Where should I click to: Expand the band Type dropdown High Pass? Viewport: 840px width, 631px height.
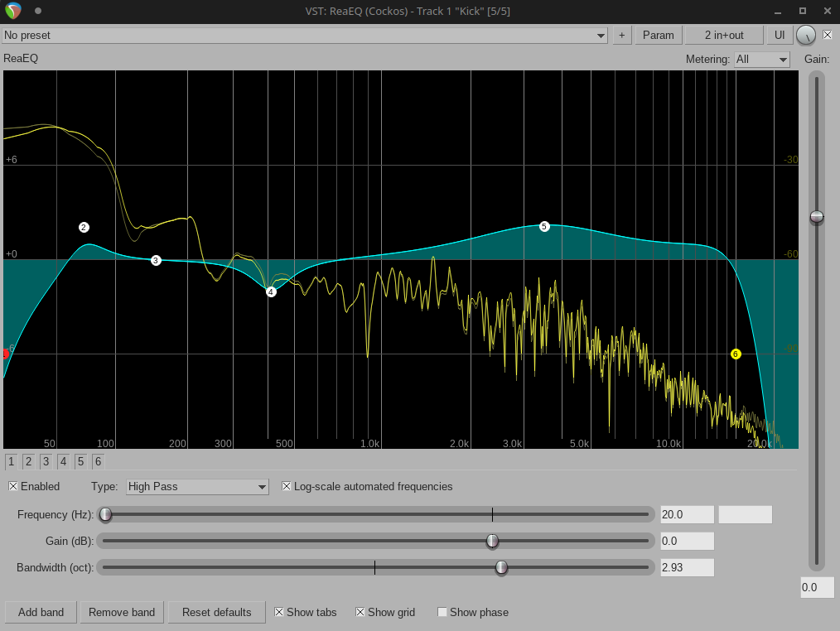(197, 486)
